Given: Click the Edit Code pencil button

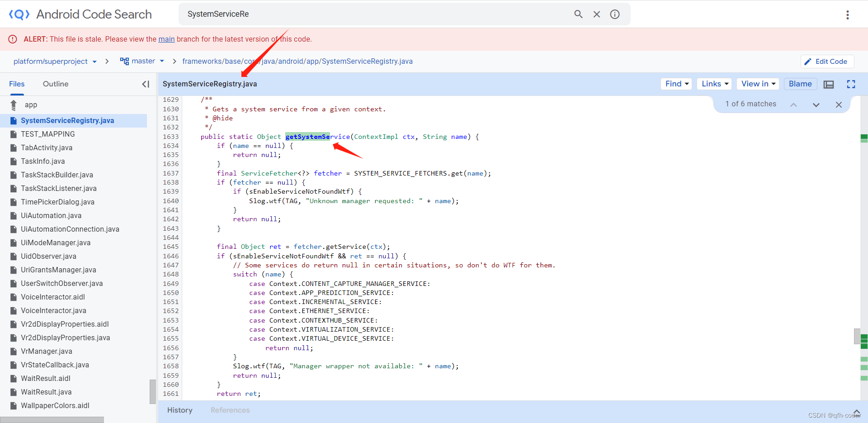Looking at the screenshot, I should point(827,62).
